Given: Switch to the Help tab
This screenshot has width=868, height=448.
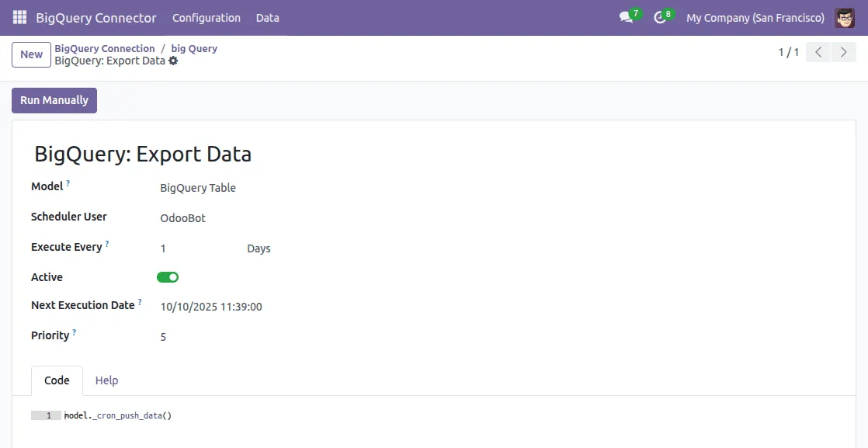Looking at the screenshot, I should pos(106,380).
